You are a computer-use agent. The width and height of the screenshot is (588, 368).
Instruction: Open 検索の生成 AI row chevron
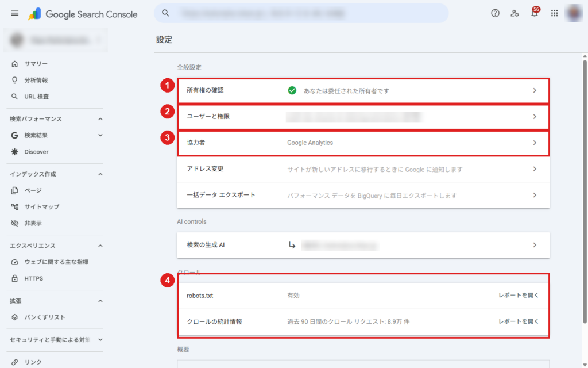click(x=535, y=245)
